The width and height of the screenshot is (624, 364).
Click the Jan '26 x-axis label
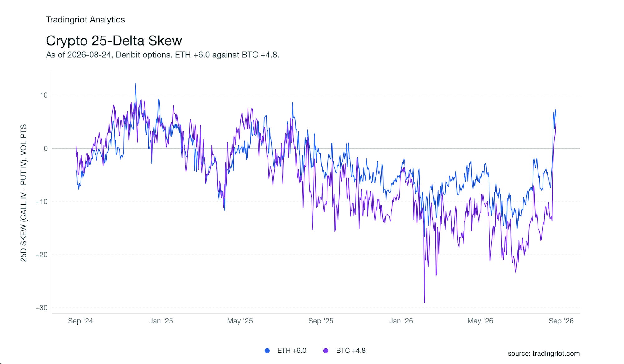[401, 321]
